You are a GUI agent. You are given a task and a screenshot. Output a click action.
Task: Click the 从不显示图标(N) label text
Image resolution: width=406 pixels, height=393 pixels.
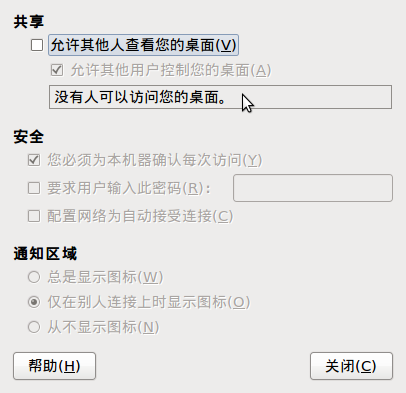click(x=103, y=327)
